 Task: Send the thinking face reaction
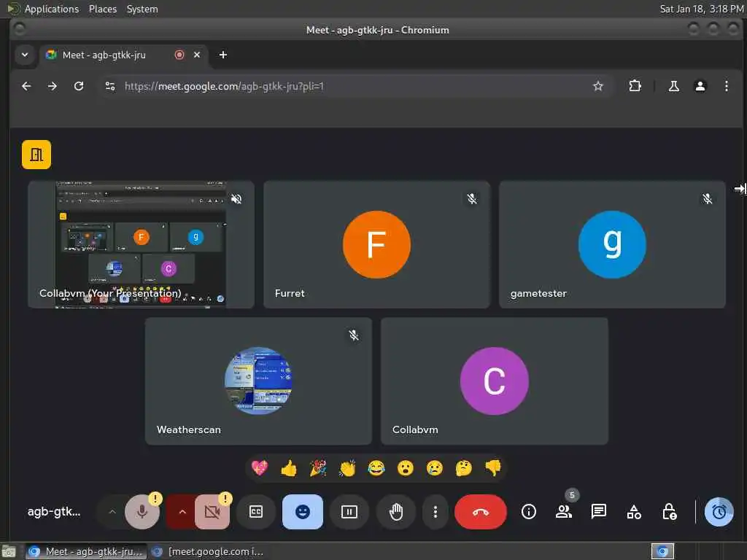(x=463, y=468)
